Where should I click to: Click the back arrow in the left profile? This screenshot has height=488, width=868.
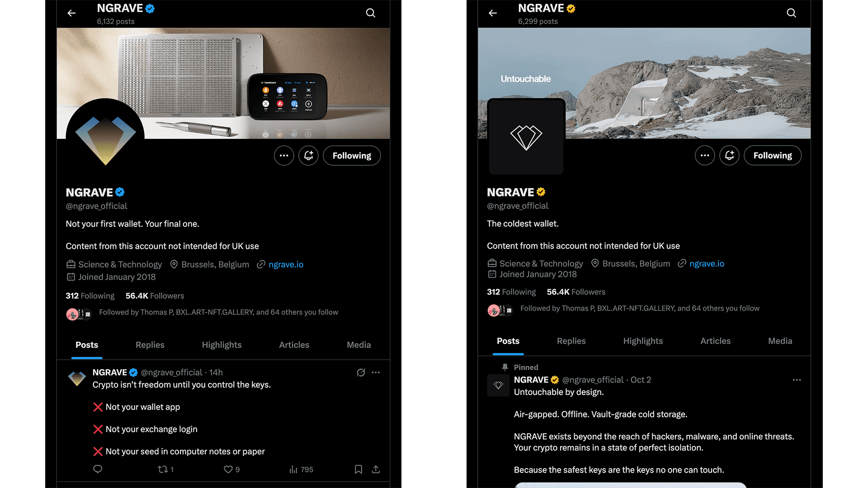pyautogui.click(x=71, y=13)
